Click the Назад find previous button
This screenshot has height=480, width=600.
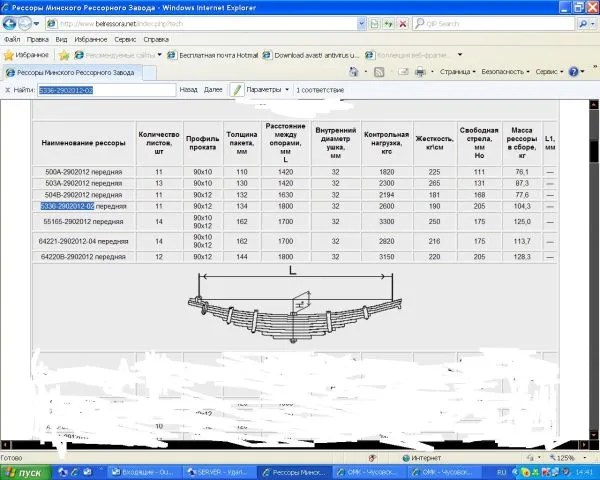[188, 90]
